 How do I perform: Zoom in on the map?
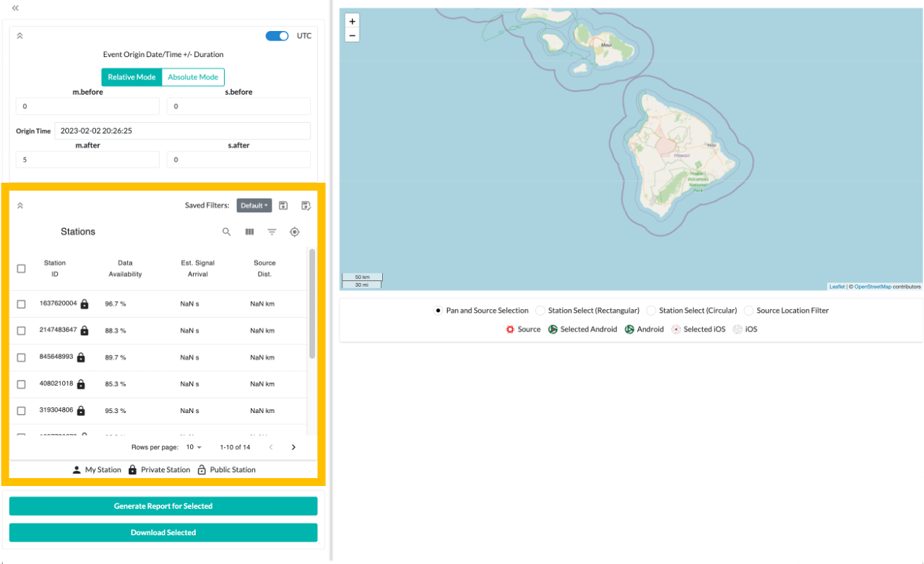point(352,22)
